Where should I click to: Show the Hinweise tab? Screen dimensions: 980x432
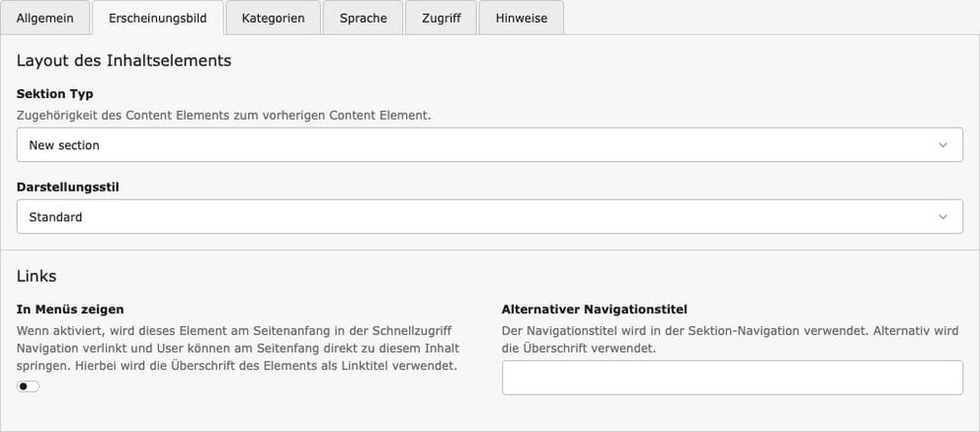tap(521, 18)
